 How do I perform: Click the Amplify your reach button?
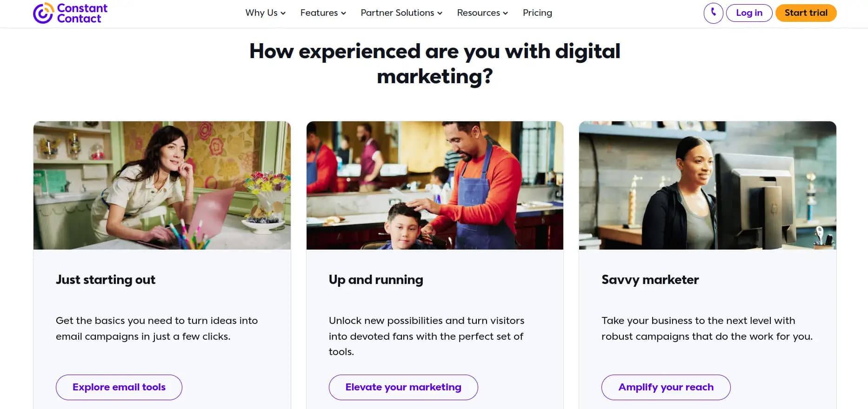coord(666,387)
